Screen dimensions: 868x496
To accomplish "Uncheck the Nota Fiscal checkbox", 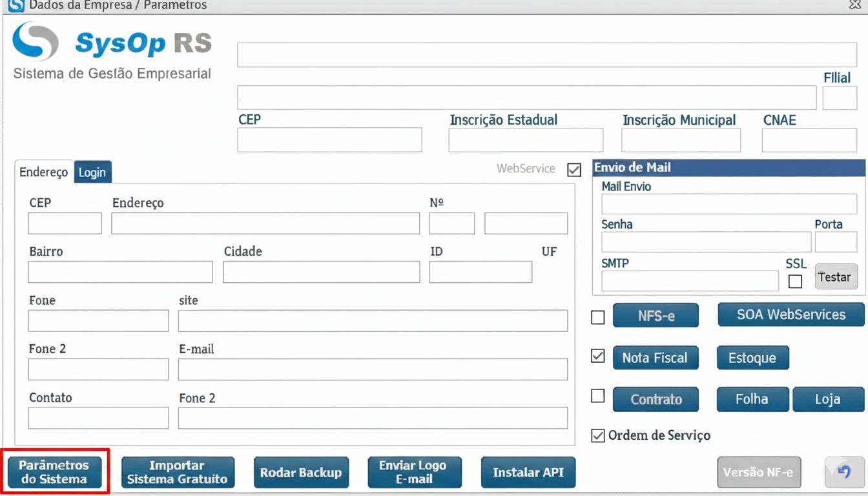I will point(598,356).
